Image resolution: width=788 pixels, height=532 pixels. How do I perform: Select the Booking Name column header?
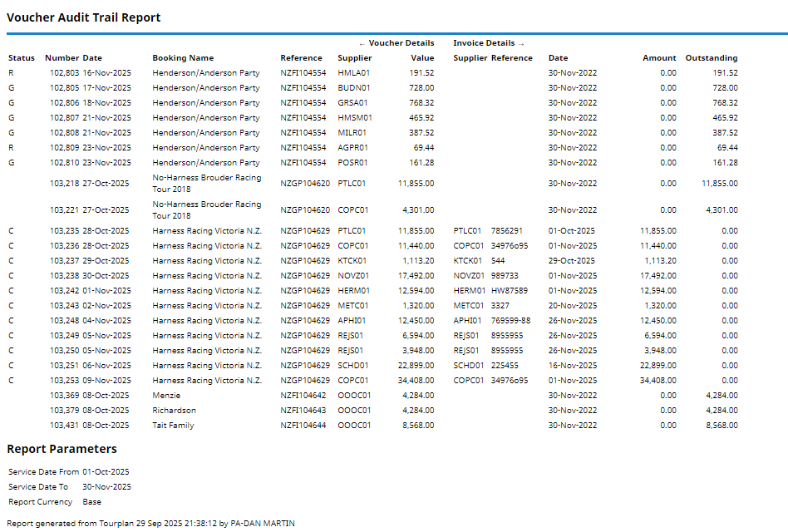pos(183,58)
